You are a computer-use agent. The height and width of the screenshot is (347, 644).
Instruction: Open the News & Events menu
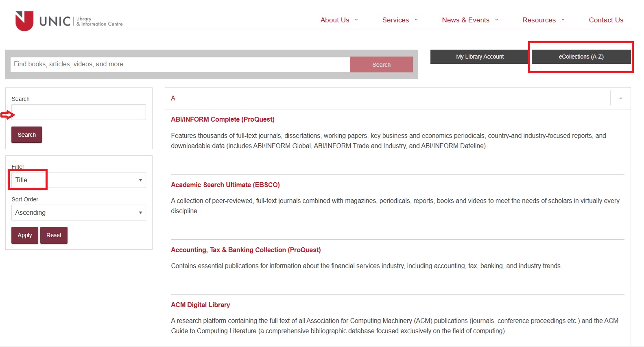(x=465, y=20)
